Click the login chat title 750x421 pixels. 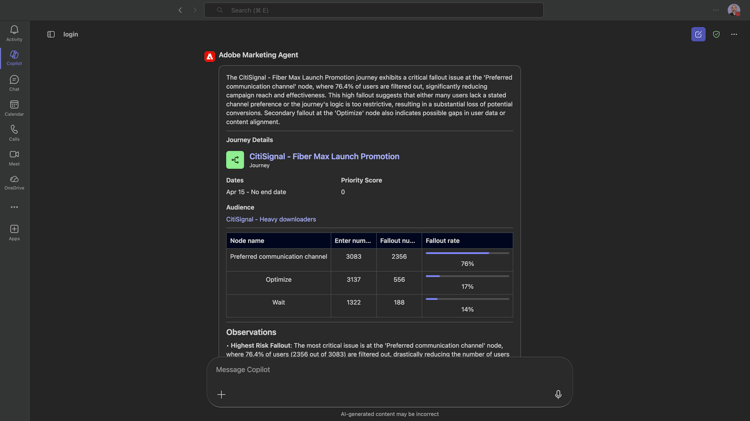(x=71, y=34)
